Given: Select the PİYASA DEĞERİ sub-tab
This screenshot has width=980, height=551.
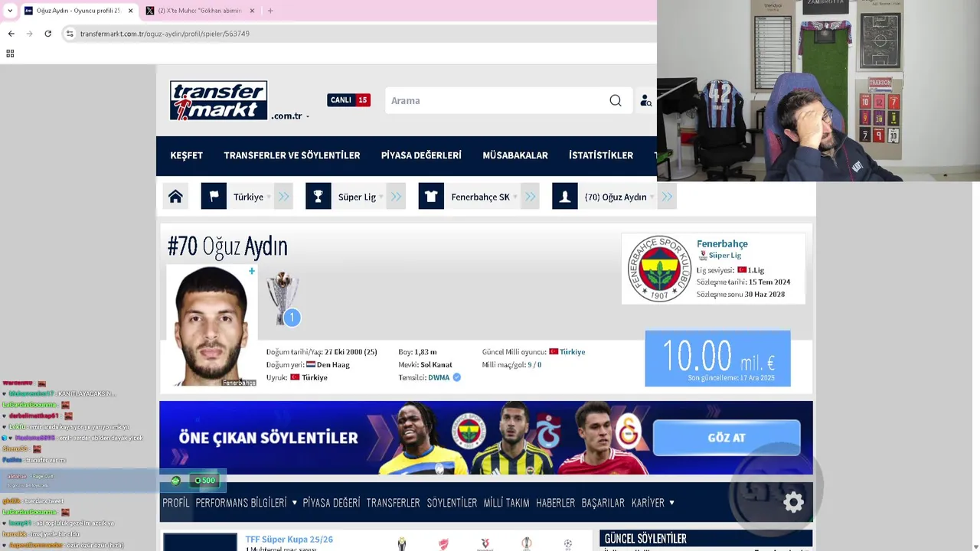Looking at the screenshot, I should tap(332, 503).
